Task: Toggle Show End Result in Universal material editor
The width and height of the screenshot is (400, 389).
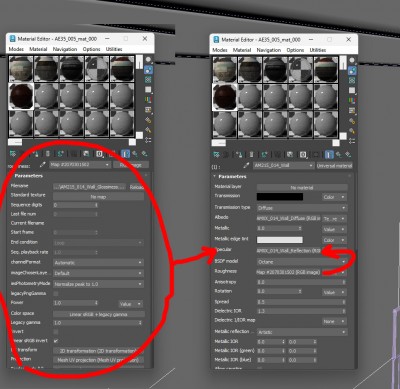Action: [329, 155]
